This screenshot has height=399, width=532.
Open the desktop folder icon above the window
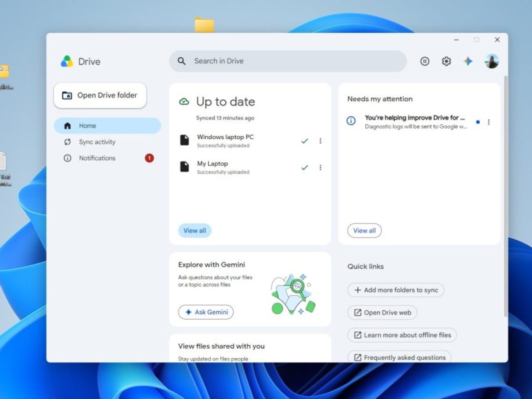[204, 24]
